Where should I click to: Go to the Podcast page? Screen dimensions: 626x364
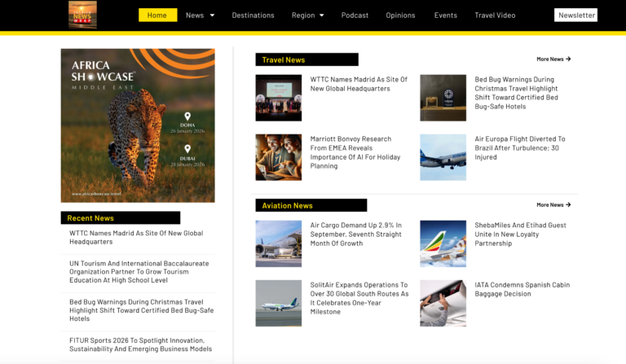coord(355,15)
